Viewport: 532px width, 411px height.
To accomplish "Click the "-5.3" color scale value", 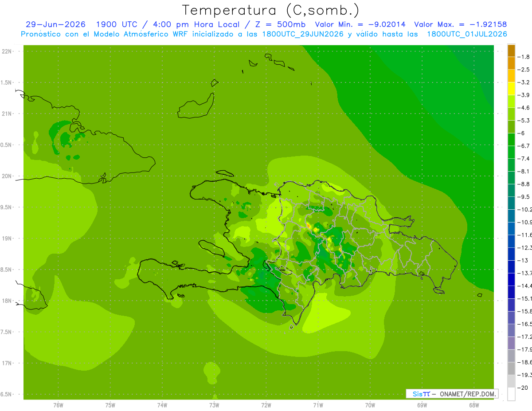I will click(524, 120).
